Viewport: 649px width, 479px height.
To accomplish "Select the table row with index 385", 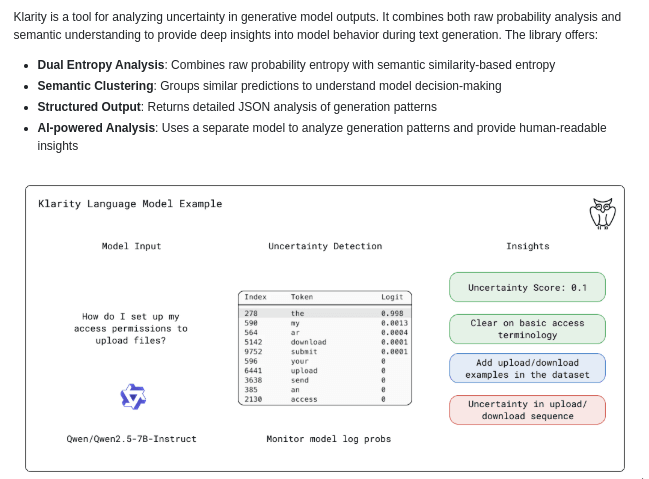I will click(x=325, y=390).
